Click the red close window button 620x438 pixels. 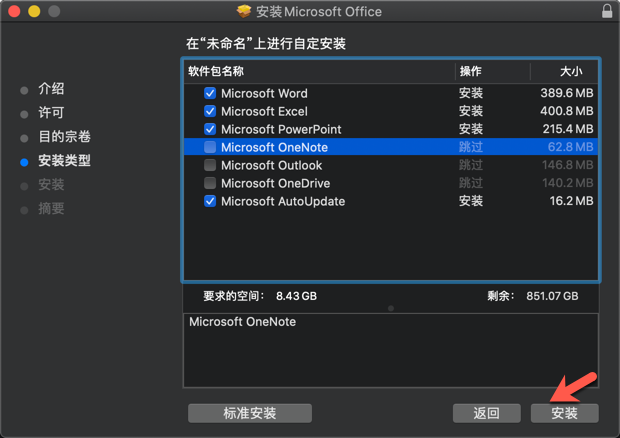[x=13, y=12]
